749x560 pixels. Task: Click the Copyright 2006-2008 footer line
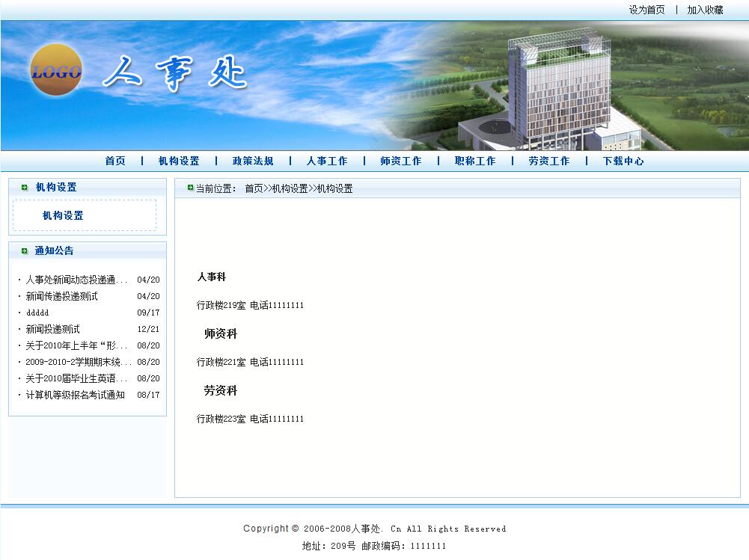(x=374, y=529)
